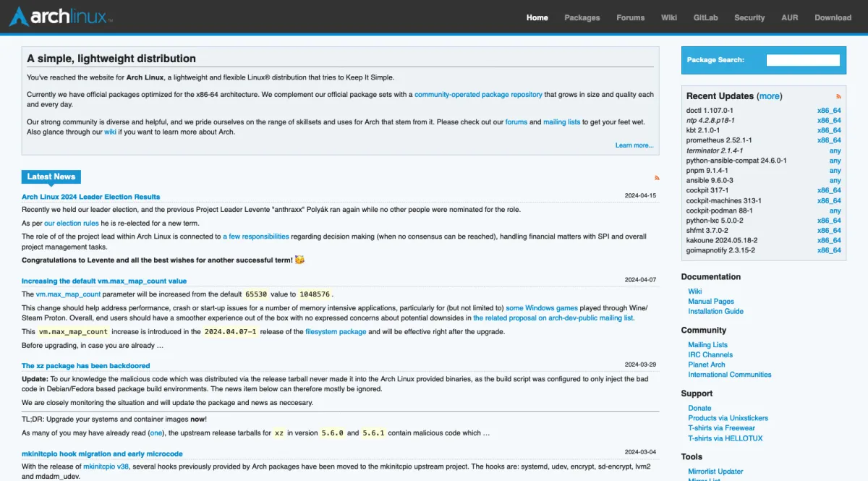
Task: Open the cockpit 317-1 package
Action: [x=707, y=191]
